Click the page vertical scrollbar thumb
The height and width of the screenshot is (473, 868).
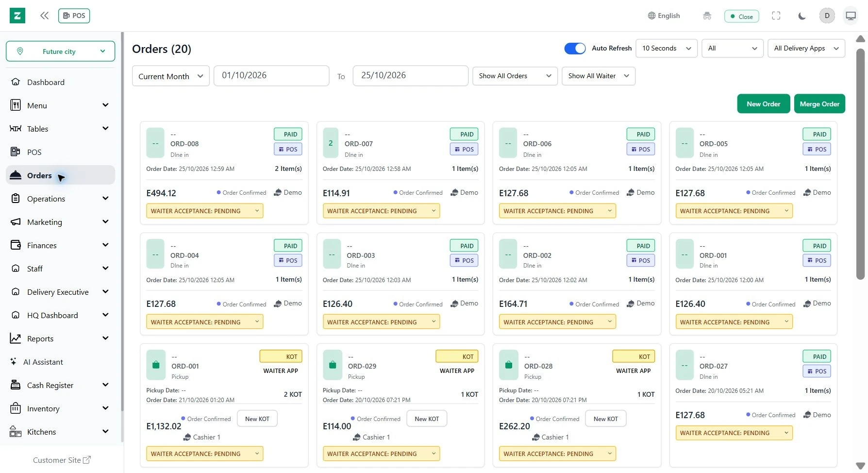pos(860,164)
